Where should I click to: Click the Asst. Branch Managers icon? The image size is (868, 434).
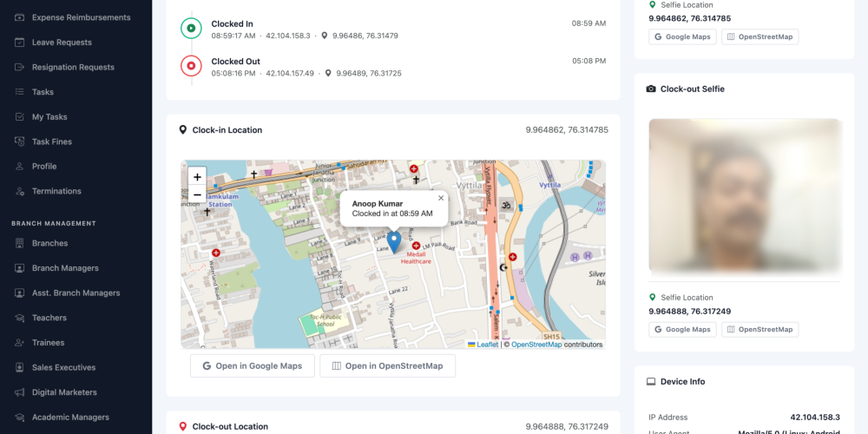click(x=19, y=293)
